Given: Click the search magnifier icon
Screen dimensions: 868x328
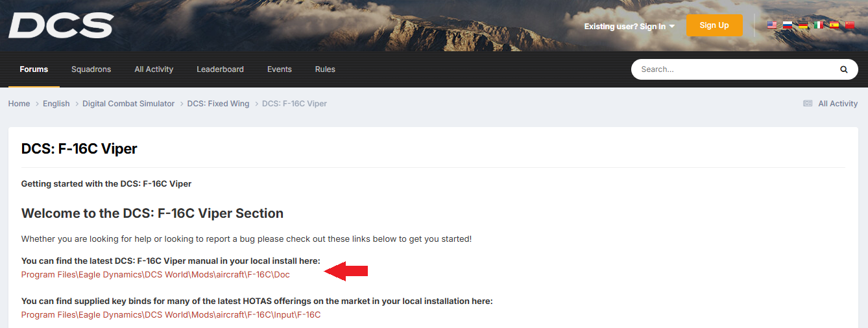Looking at the screenshot, I should click(844, 69).
